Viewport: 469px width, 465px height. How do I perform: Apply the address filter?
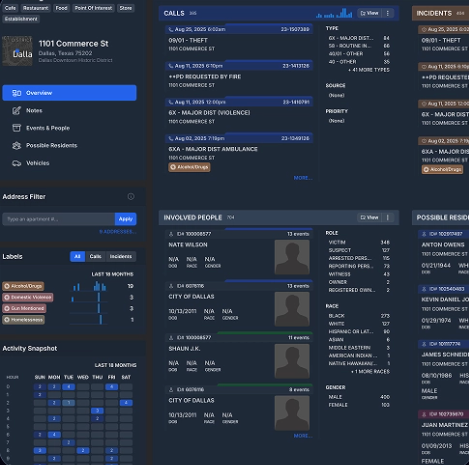pyautogui.click(x=126, y=219)
